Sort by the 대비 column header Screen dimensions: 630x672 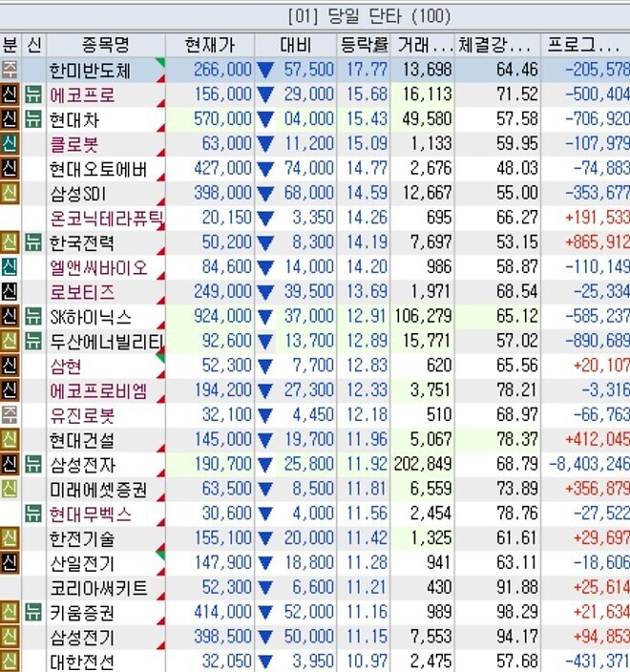295,45
